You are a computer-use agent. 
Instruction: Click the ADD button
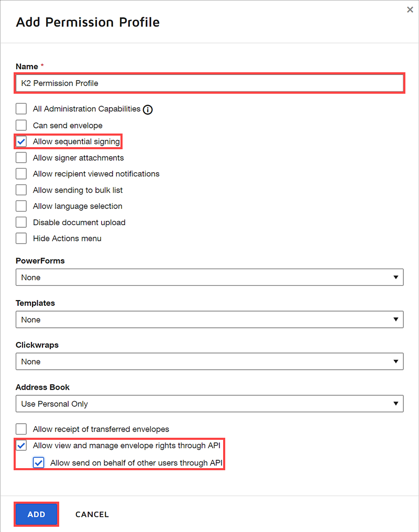click(36, 514)
